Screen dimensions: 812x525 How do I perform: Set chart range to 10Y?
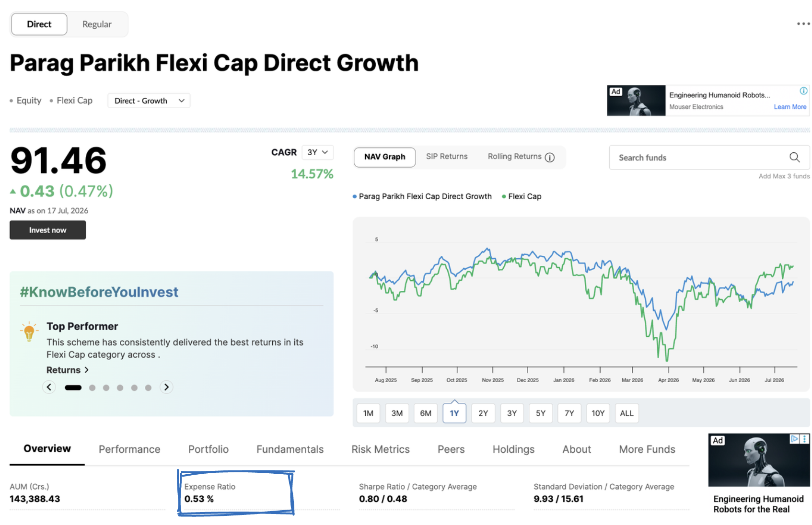coord(598,413)
